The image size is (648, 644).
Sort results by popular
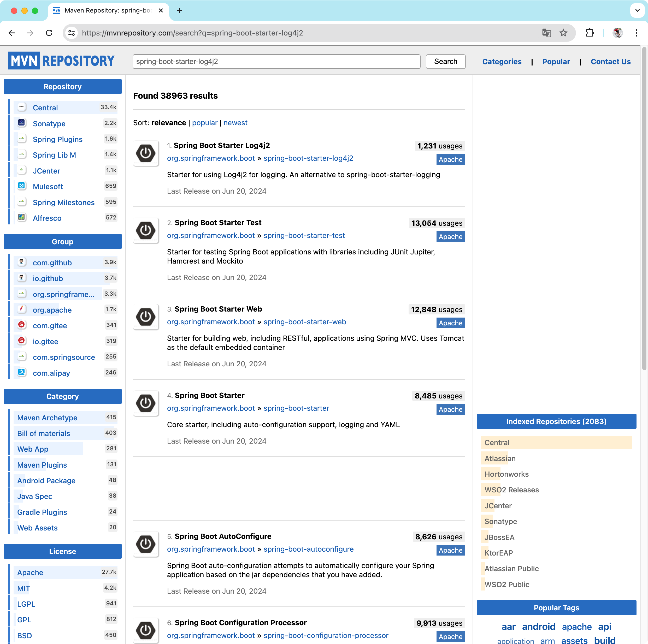pos(205,123)
